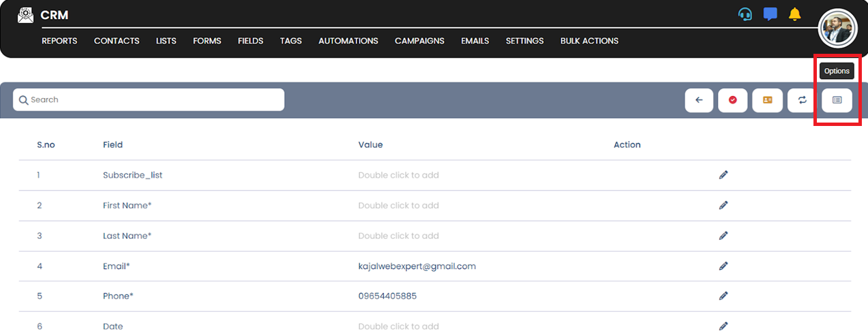Open the blue chat message icon
This screenshot has width=868, height=335.
[x=770, y=14]
